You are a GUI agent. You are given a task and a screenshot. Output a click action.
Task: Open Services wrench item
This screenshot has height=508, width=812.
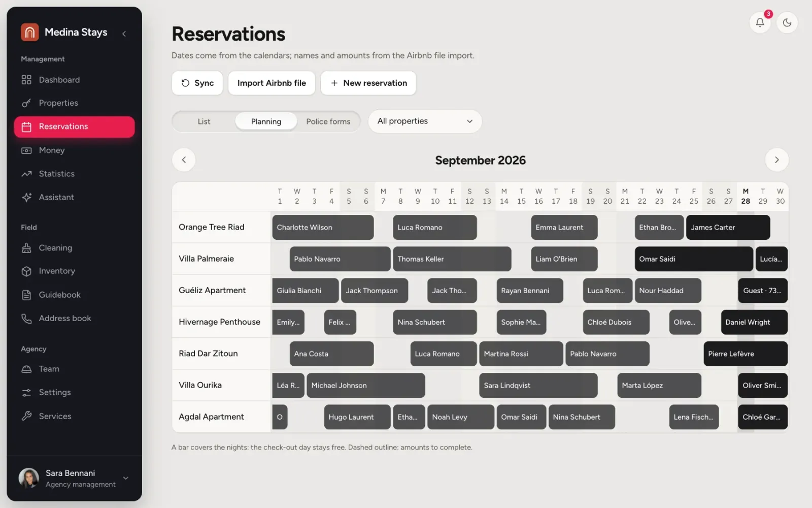click(x=74, y=416)
